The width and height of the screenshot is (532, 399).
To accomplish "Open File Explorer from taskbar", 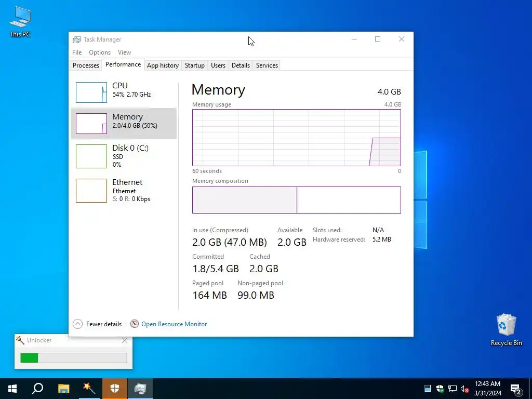I will (63, 389).
